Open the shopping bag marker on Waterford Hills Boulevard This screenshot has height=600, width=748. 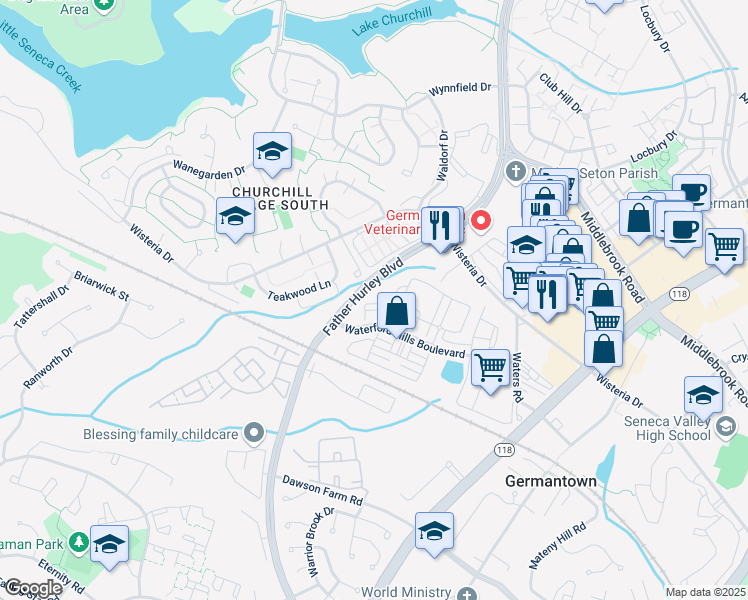click(x=397, y=311)
